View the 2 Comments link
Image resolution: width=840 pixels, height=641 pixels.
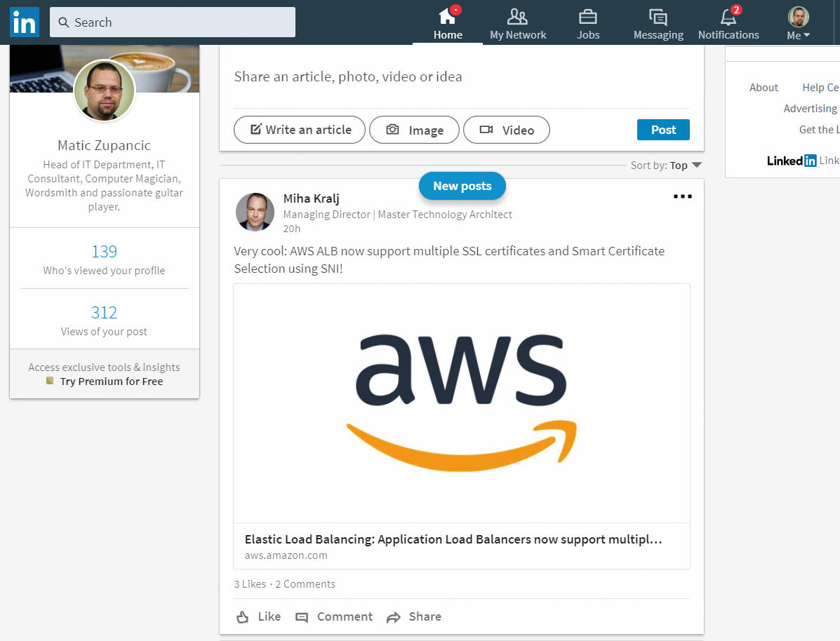click(305, 583)
